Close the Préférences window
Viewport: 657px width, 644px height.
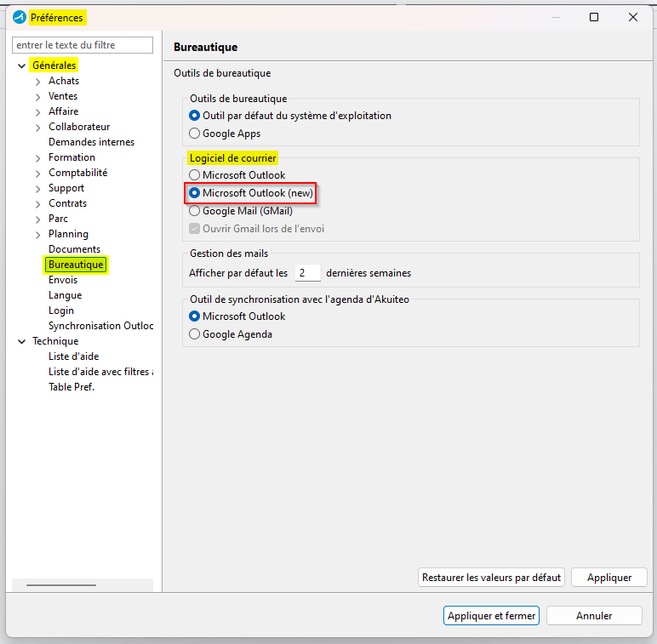pyautogui.click(x=633, y=17)
